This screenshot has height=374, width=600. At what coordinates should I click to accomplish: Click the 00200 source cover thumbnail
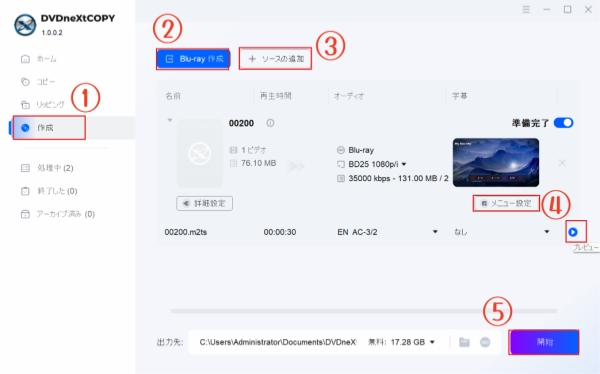pos(199,153)
